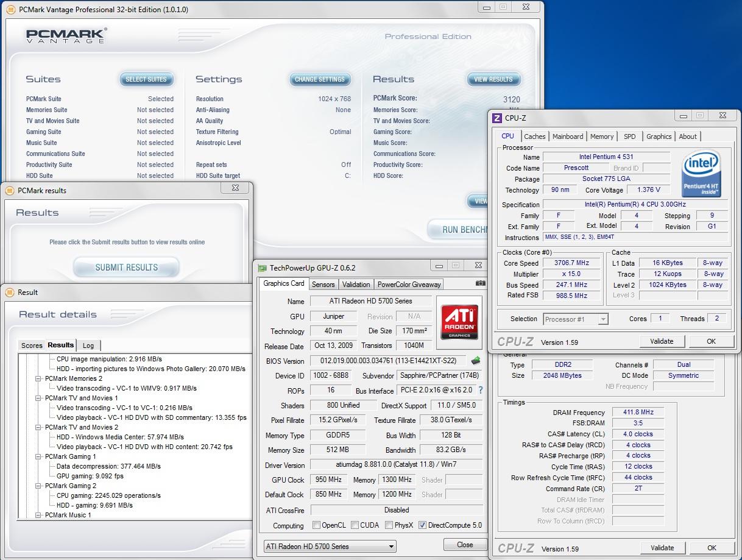Click the Core Speed value '3706.7 MHz'
The image size is (742, 560).
point(572,263)
